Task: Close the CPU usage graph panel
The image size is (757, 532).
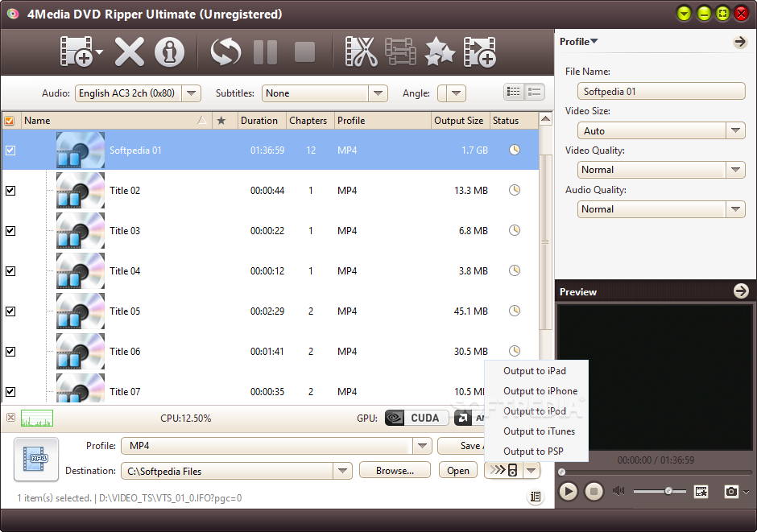Action: point(10,417)
